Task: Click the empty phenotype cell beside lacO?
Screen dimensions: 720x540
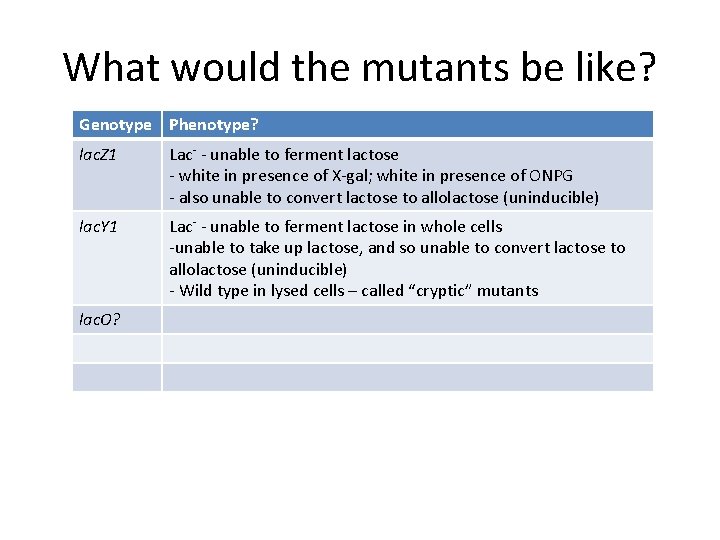Action: [408, 319]
